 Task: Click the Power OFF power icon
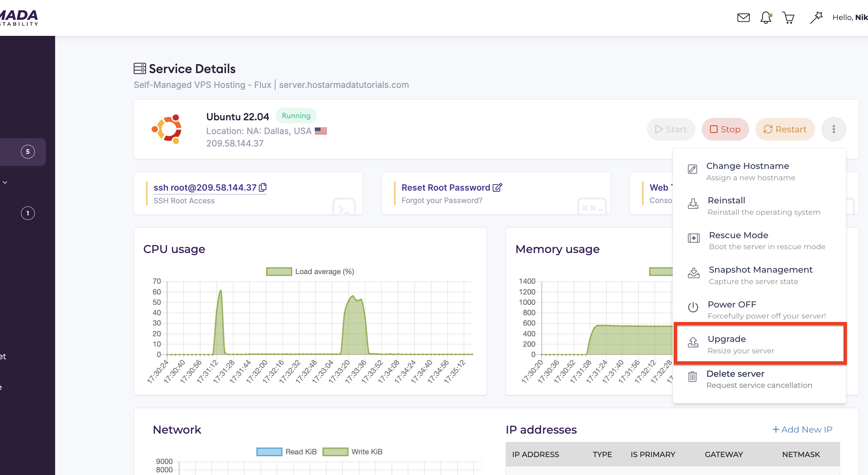693,307
